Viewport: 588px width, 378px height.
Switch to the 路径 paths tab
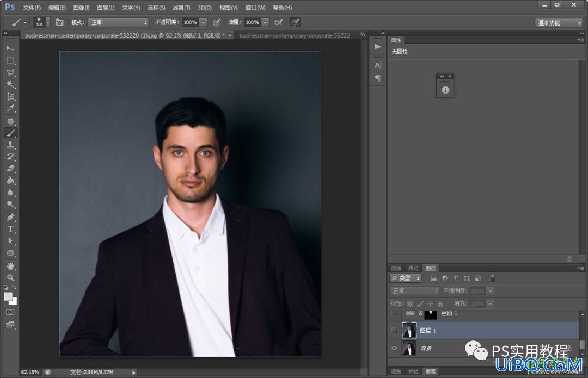(413, 268)
